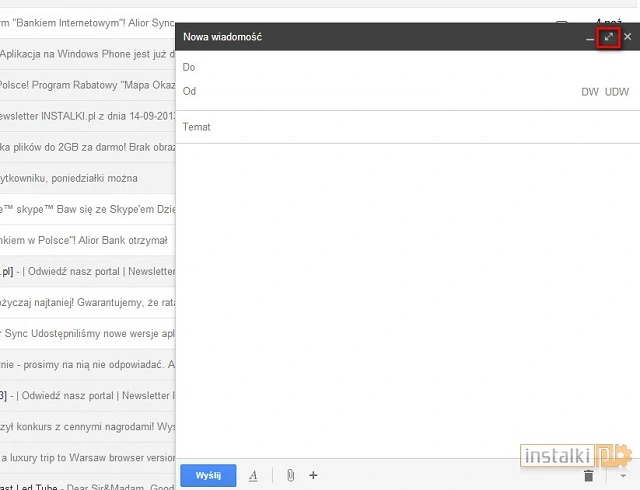Open the poniedziałki można email
The image size is (640, 490).
87,178
